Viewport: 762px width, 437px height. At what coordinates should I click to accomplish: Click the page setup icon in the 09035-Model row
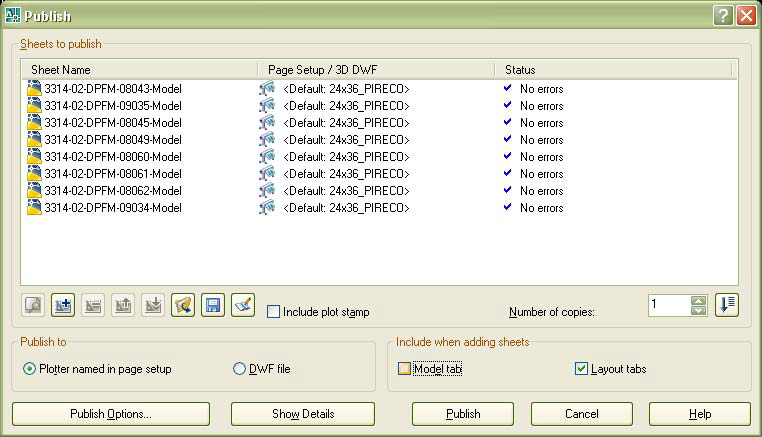click(x=267, y=105)
